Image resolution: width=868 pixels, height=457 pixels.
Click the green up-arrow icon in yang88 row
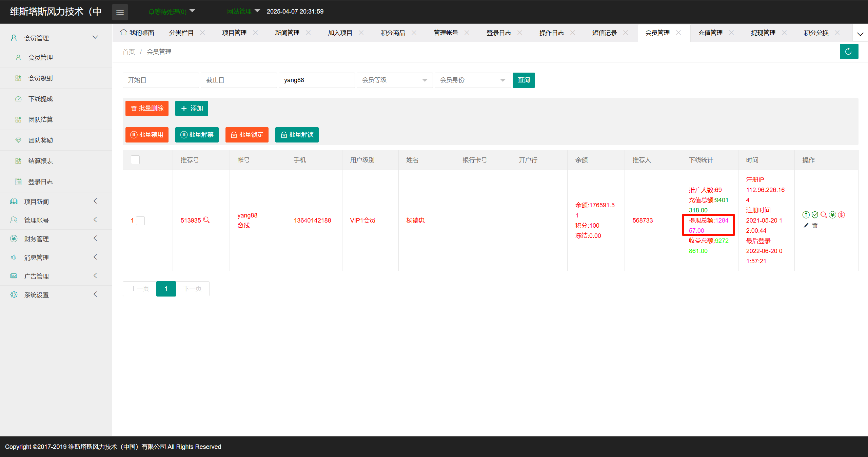(x=806, y=215)
